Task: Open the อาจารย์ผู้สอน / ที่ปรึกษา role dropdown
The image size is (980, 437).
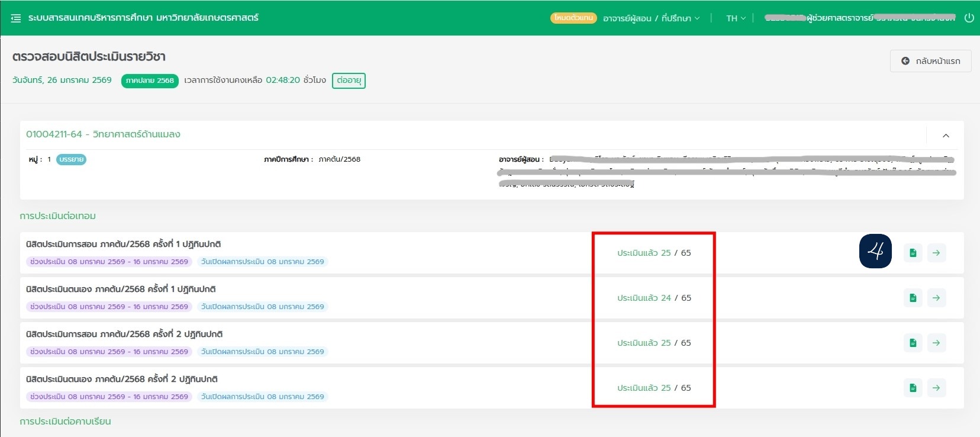Action: [651, 18]
